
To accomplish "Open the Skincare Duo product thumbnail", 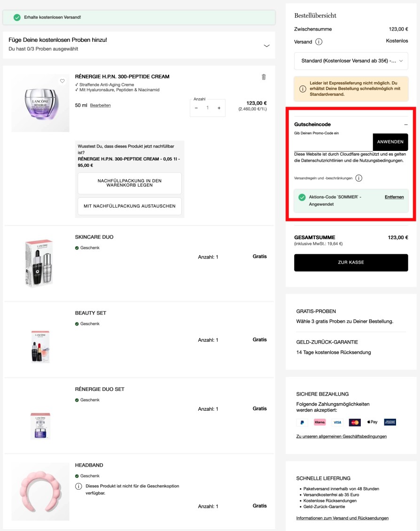I will 40,263.
